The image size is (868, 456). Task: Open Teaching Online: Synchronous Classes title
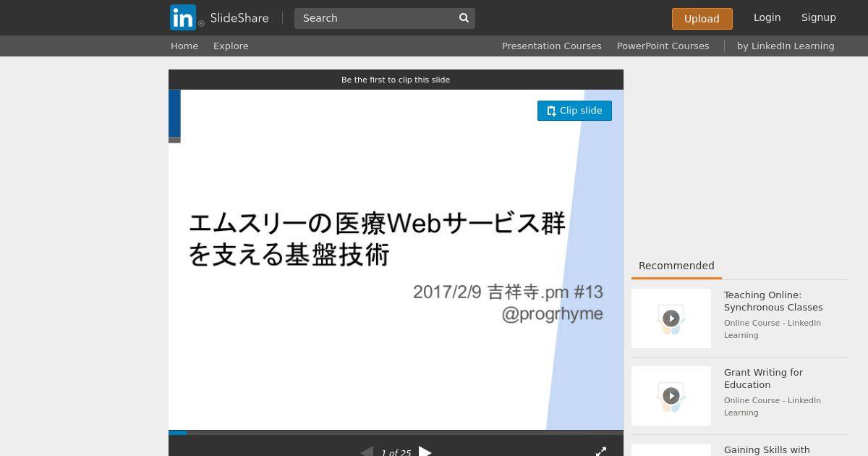click(x=773, y=301)
